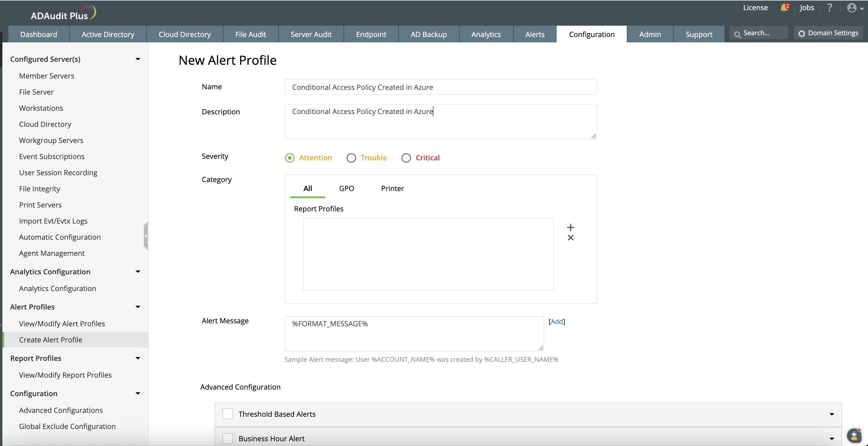Enable the Threshold Based Alerts checkbox
Screen dimensions: 868x446
(x=228, y=414)
